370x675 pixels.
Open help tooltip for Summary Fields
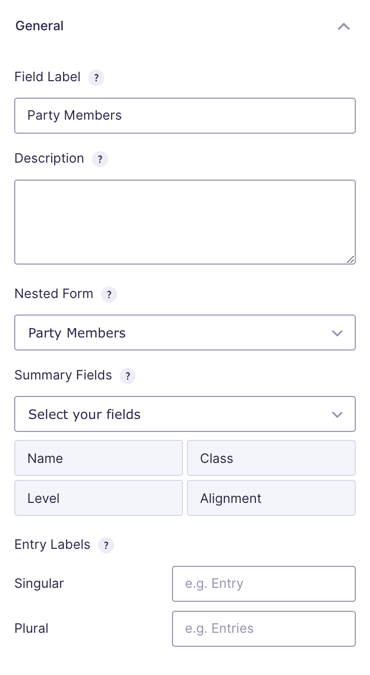pos(127,376)
